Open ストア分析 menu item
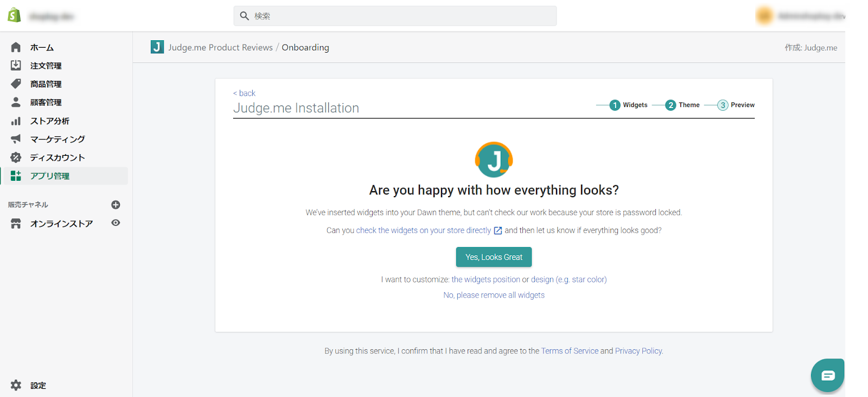This screenshot has height=397, width=868. click(50, 121)
